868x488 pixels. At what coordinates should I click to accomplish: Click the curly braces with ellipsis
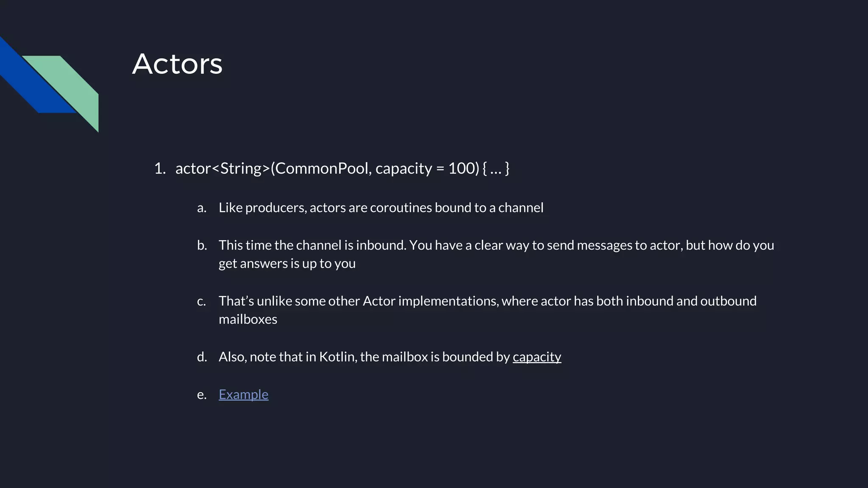495,168
